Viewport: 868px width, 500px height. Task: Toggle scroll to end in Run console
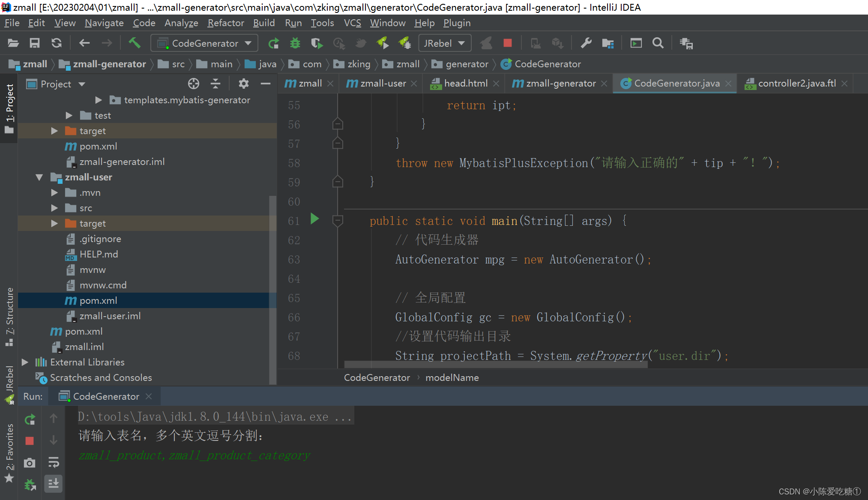[x=54, y=484]
